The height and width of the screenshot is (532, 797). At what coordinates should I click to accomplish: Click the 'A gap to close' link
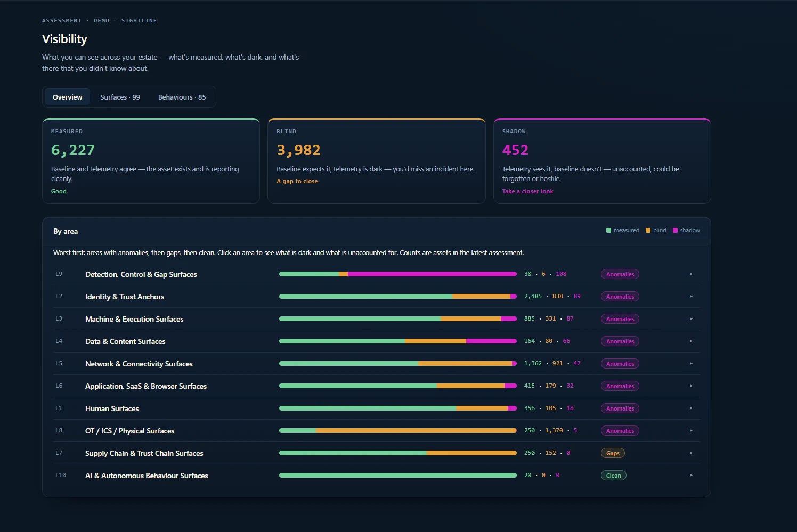tap(297, 181)
